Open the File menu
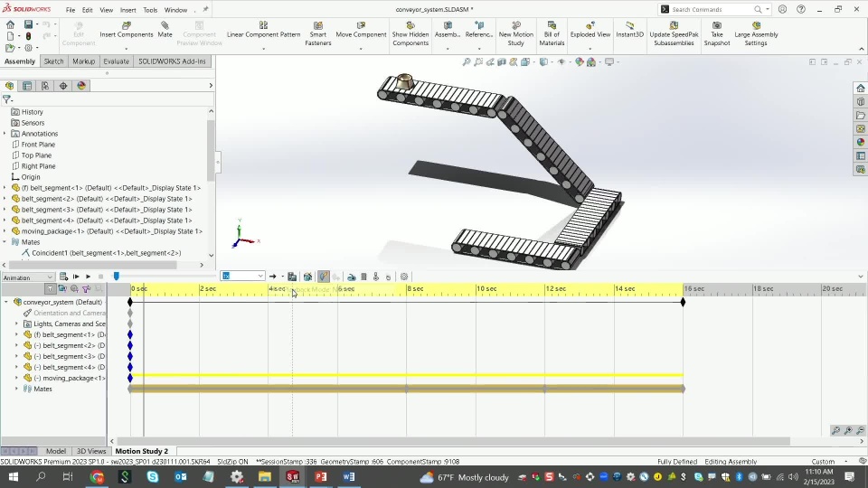The width and height of the screenshot is (868, 488). 71,10
